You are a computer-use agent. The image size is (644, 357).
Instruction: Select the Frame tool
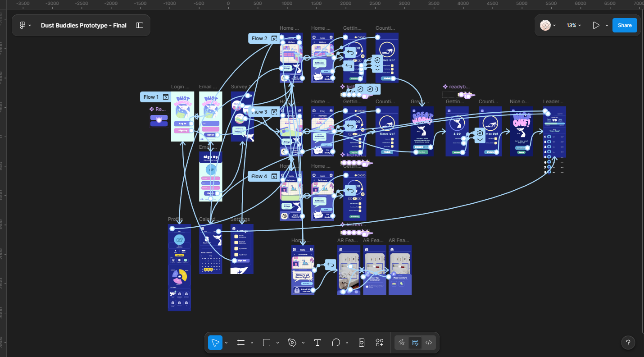point(241,343)
